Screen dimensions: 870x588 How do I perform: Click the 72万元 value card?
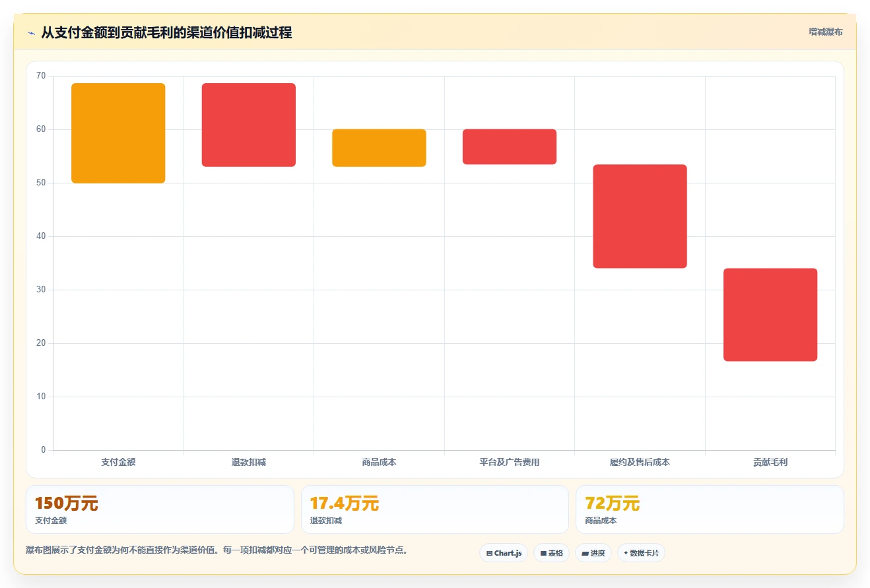tap(710, 509)
